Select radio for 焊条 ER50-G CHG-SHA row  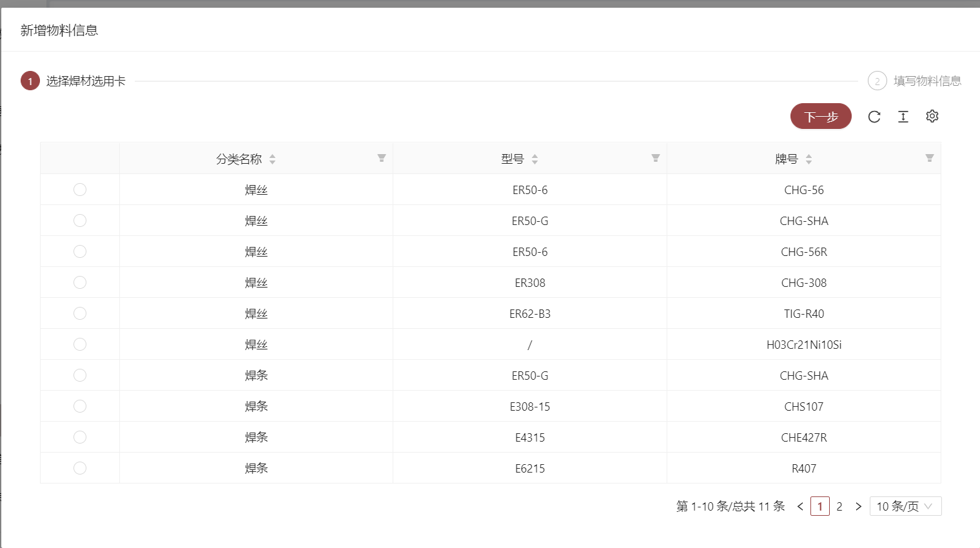coord(80,375)
